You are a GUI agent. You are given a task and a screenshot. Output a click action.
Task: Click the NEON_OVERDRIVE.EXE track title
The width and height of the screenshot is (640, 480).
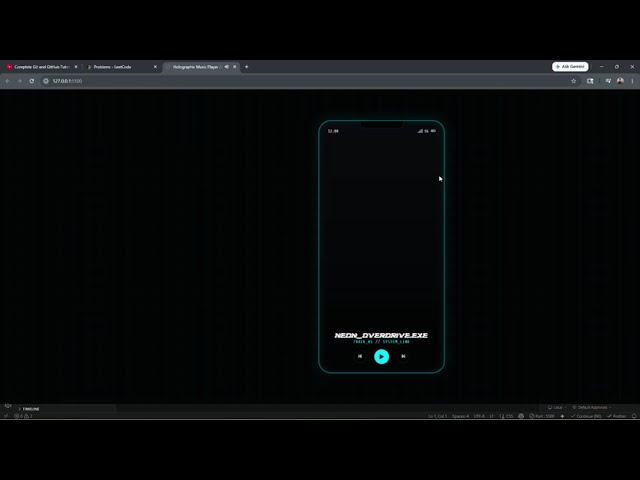[x=381, y=335]
